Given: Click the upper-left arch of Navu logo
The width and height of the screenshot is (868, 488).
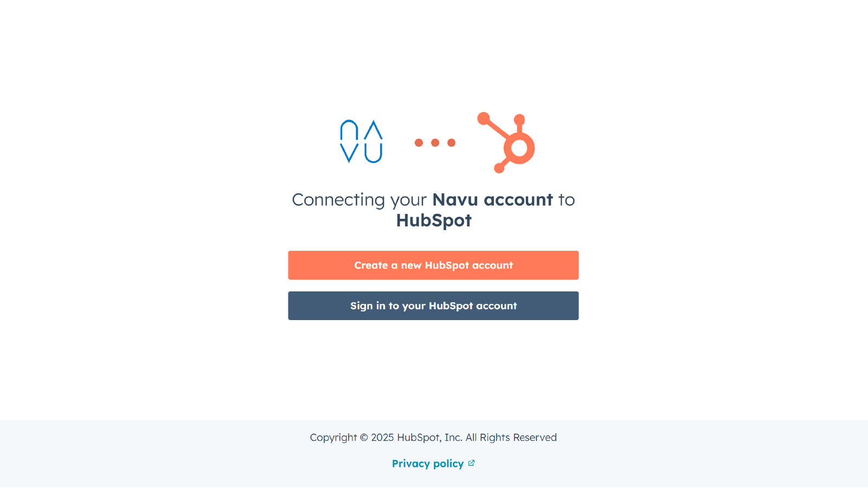Looking at the screenshot, I should coord(349,130).
